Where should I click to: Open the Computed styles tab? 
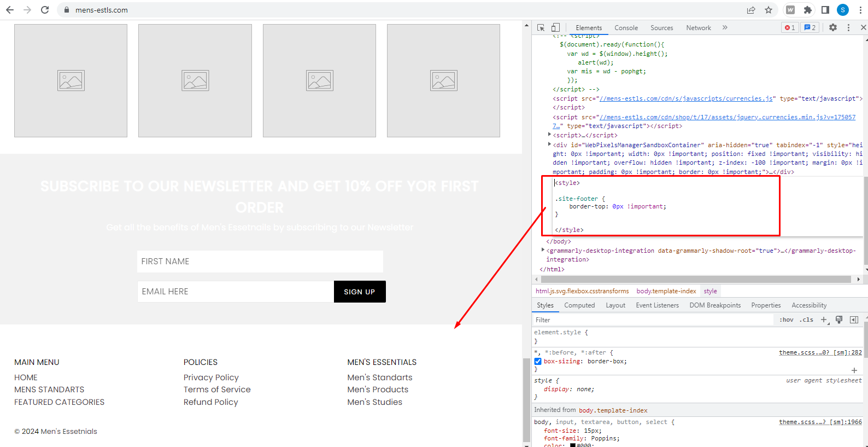579,305
